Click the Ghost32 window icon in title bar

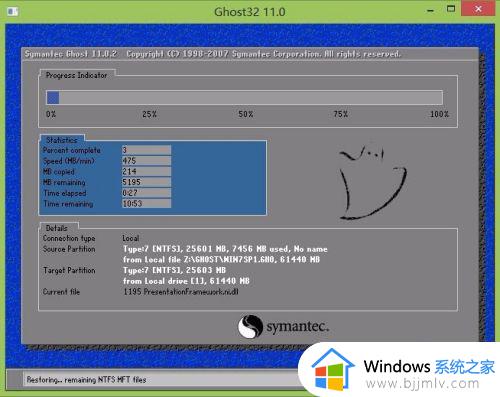(x=13, y=12)
